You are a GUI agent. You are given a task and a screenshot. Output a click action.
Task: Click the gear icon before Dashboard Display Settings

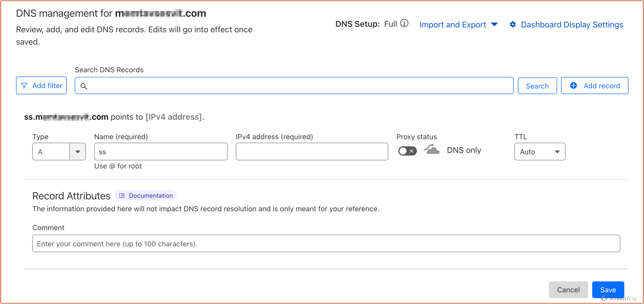pos(513,24)
